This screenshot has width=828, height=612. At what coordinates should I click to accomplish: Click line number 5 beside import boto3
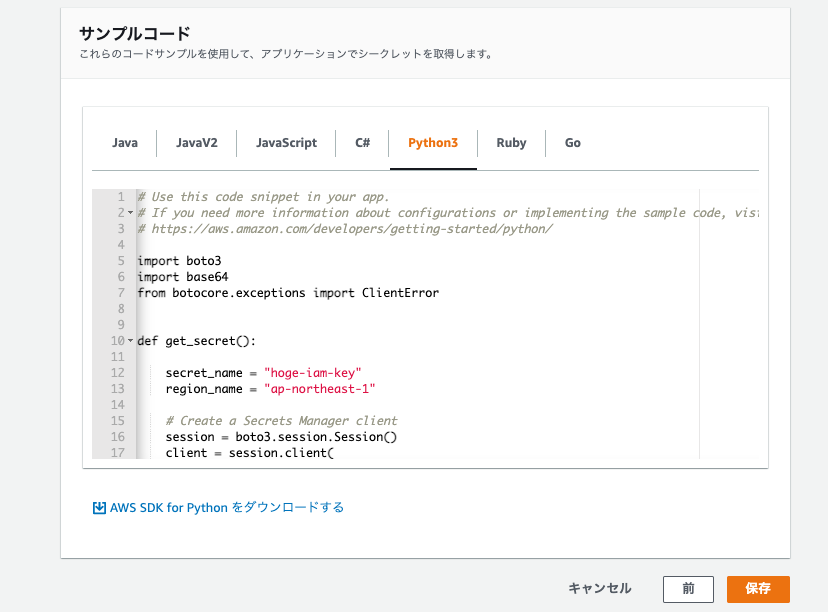119,260
